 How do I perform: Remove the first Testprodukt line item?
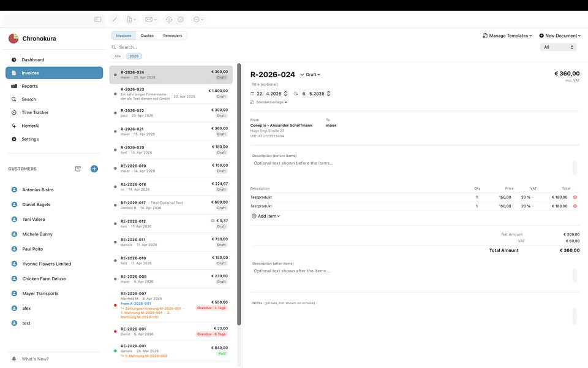(575, 197)
